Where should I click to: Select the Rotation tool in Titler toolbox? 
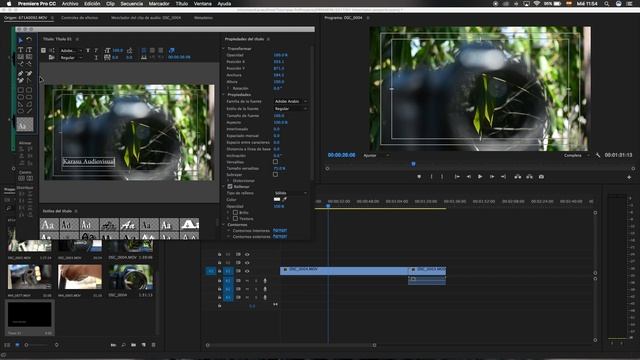29,40
